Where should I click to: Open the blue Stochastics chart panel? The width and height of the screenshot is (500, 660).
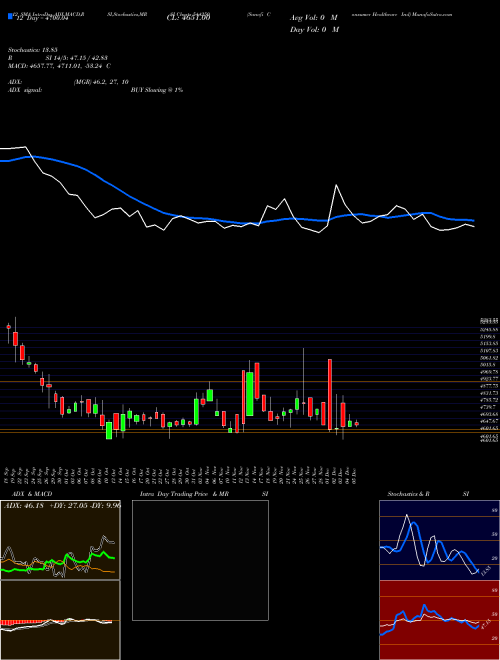439,540
